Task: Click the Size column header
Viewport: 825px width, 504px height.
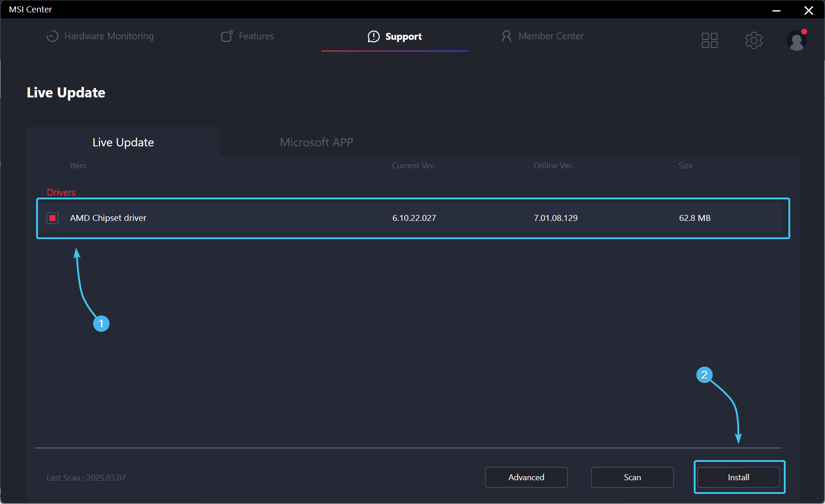Action: click(686, 166)
